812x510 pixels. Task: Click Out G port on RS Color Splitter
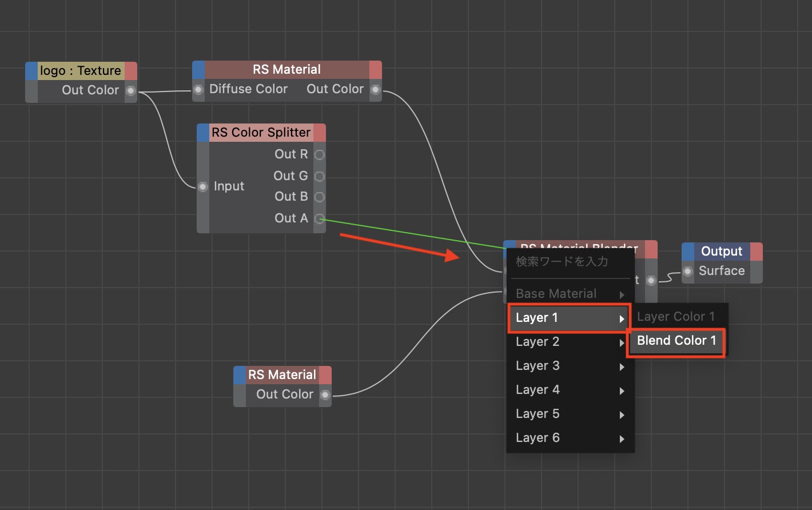[x=320, y=176]
